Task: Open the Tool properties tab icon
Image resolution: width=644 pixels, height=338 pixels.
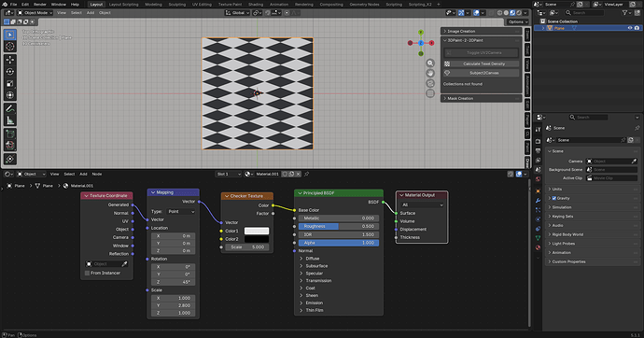Action: [538, 130]
